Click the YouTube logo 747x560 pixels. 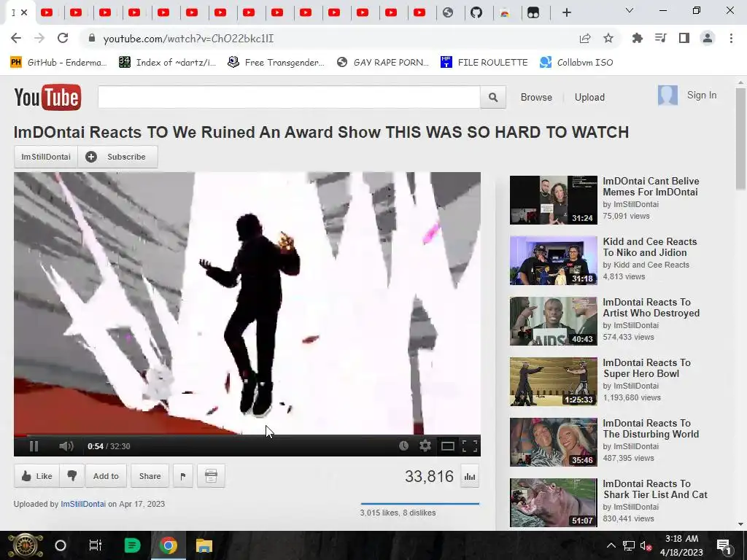point(47,97)
